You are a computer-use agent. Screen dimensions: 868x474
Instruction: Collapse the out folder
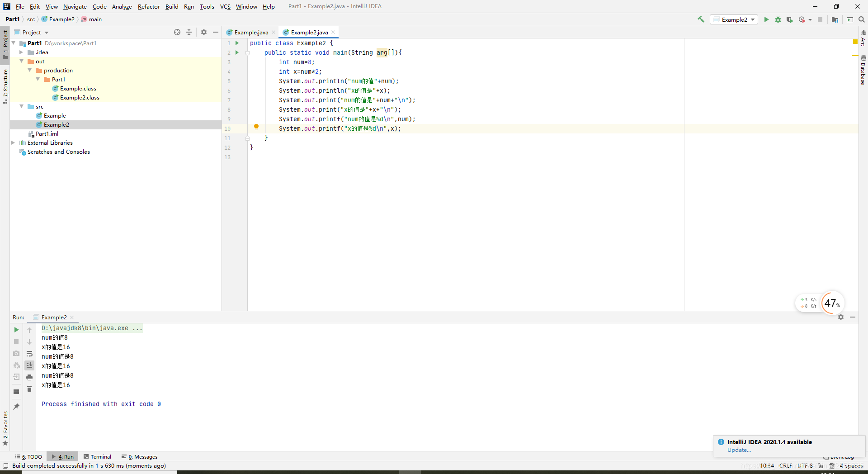point(21,61)
